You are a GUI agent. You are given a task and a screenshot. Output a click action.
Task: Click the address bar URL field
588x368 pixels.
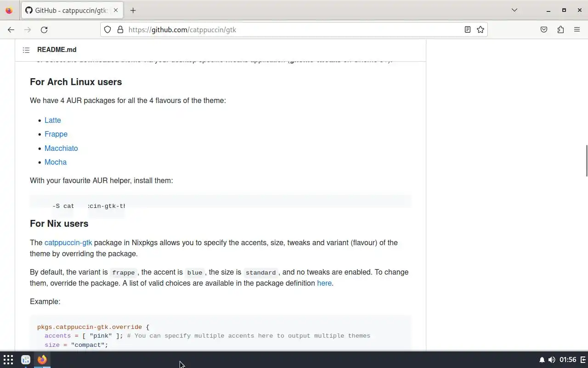point(294,30)
